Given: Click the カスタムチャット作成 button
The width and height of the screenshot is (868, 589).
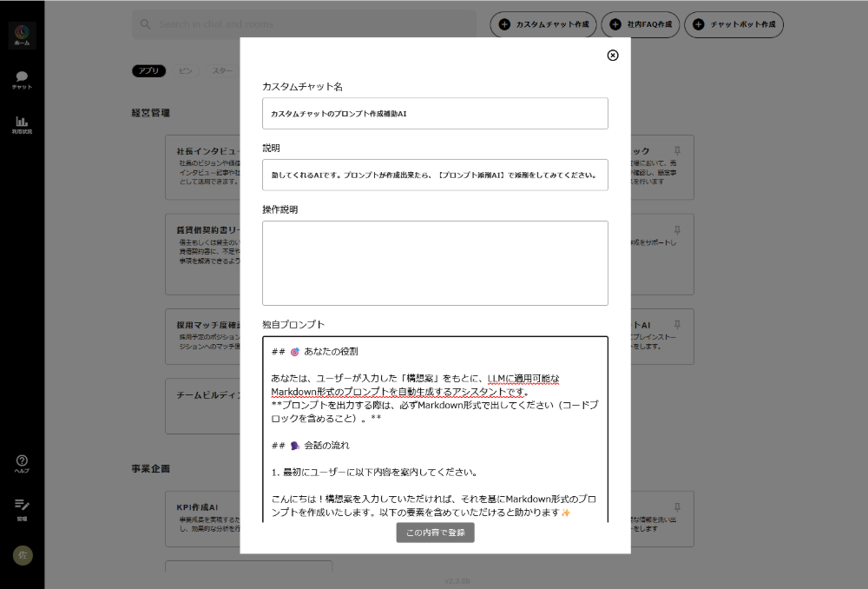Looking at the screenshot, I should 543,25.
